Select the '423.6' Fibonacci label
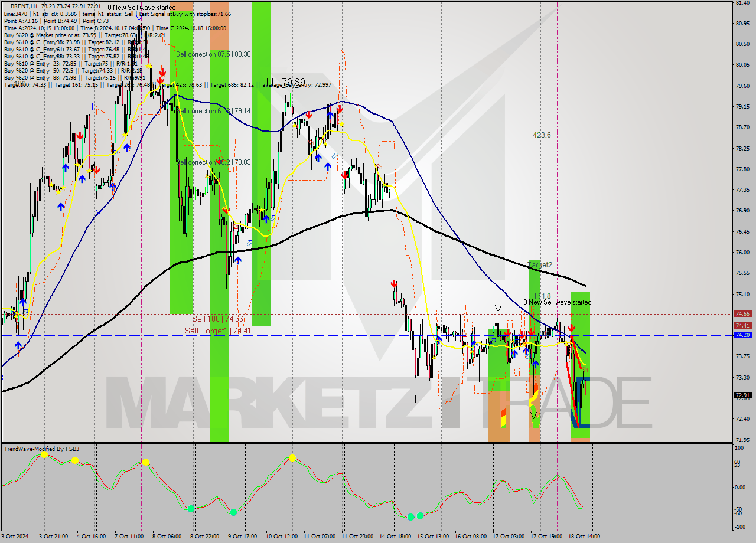Viewport: 756px width, 543px height. coord(542,135)
